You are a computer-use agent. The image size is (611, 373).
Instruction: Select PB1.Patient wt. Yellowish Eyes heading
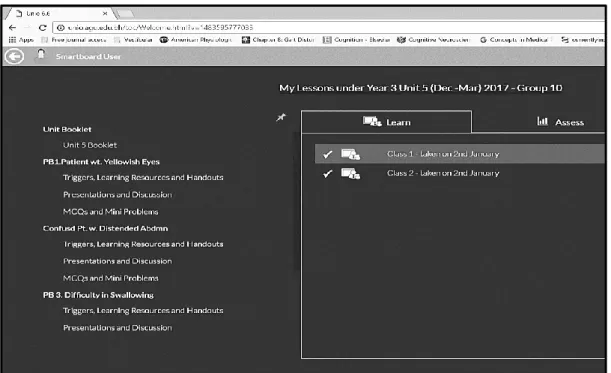tap(101, 162)
